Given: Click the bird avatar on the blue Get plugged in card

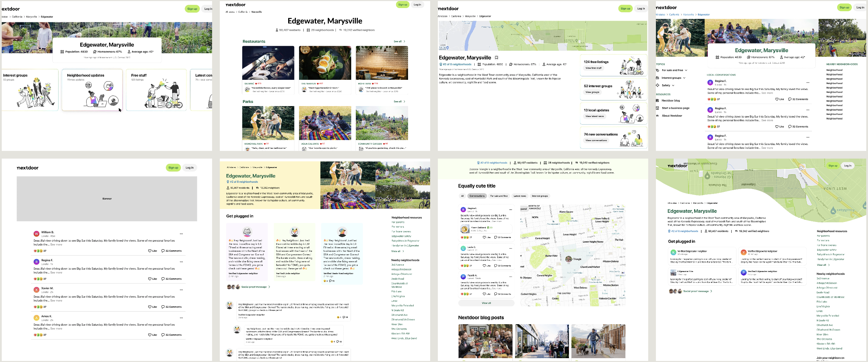Looking at the screenshot, I should tap(342, 232).
